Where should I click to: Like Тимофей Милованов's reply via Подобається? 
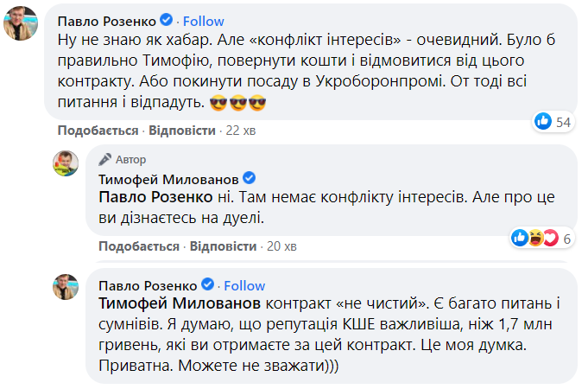(x=139, y=246)
